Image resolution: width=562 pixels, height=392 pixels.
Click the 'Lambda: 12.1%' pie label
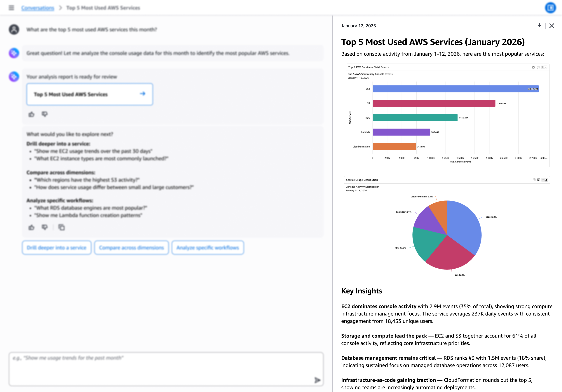tap(404, 212)
